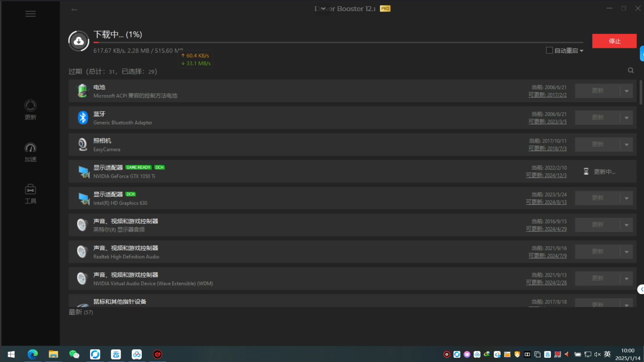Expand update dropdown for Realtek High Definition Audio
This screenshot has width=644, height=362.
click(627, 252)
